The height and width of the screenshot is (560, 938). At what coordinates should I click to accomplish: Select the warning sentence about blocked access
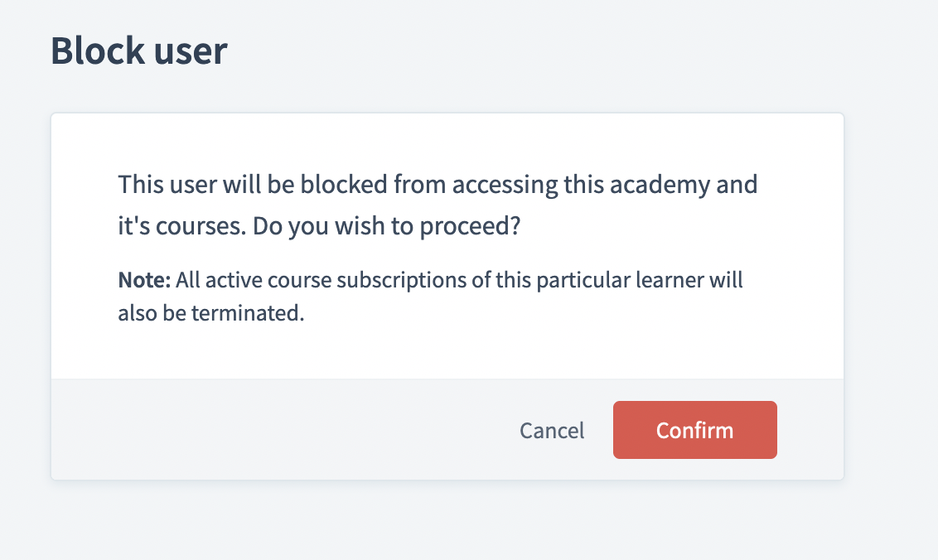pos(438,205)
